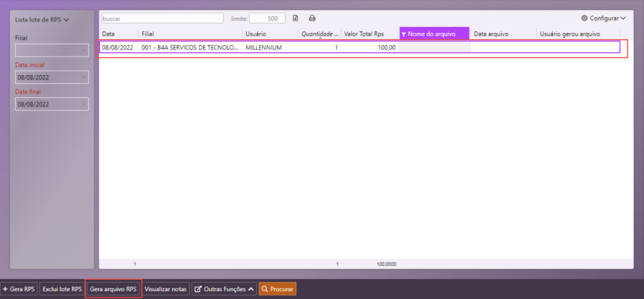Click the orange Procurar button
This screenshot has width=644, height=299.
coord(277,289)
